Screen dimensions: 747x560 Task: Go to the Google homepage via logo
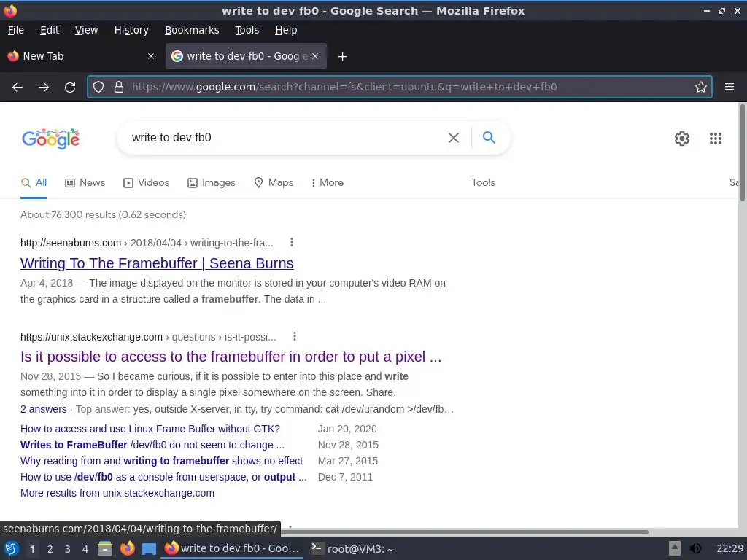point(50,139)
